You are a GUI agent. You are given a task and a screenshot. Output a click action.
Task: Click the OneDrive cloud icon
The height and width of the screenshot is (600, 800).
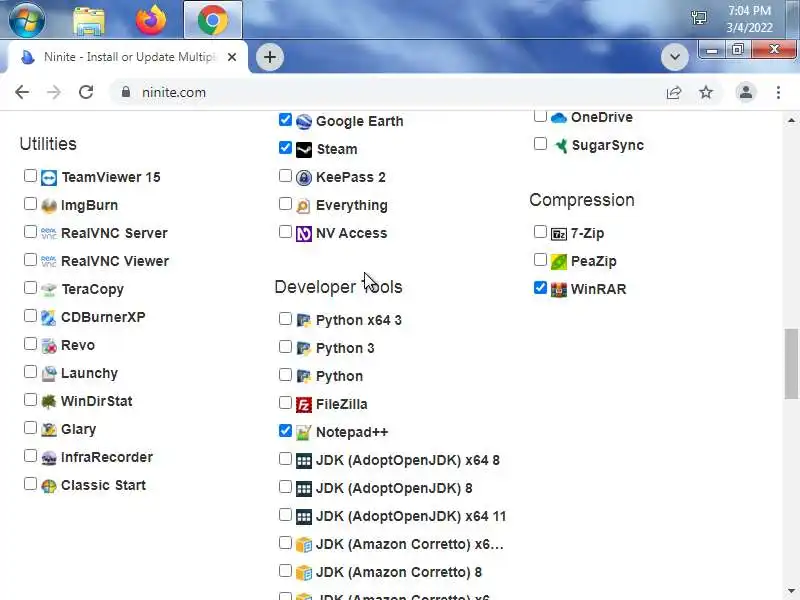[x=559, y=118]
